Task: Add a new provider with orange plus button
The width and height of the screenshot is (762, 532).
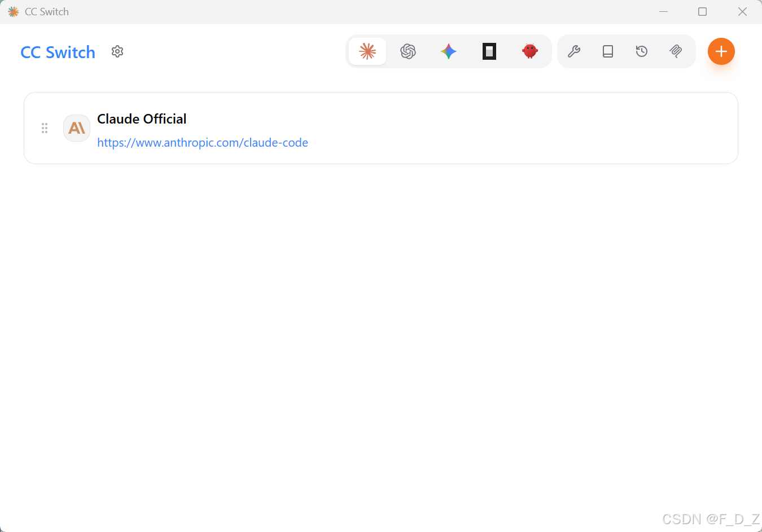Action: point(721,51)
